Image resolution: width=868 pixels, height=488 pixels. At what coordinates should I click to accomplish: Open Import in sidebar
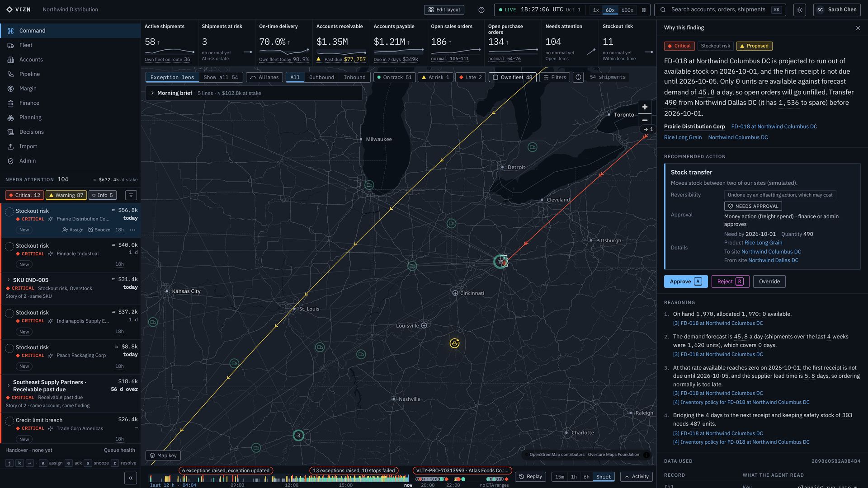pyautogui.click(x=70, y=146)
